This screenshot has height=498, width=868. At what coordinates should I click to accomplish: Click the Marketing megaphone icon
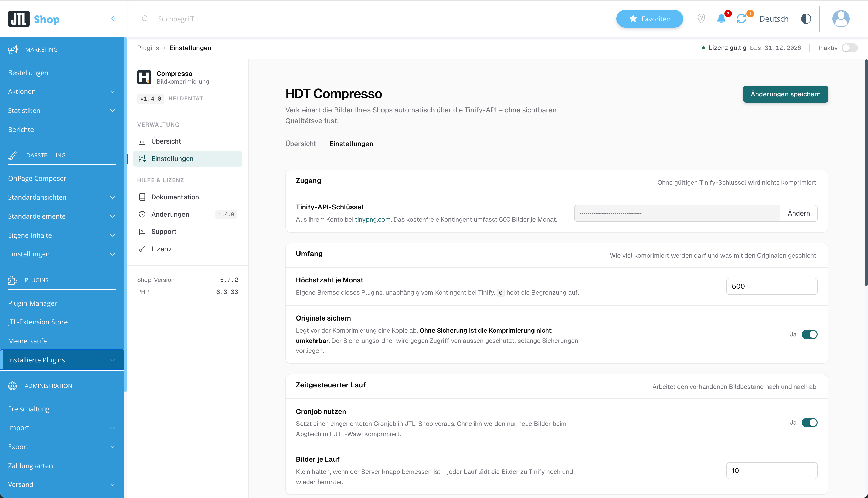pyautogui.click(x=13, y=50)
